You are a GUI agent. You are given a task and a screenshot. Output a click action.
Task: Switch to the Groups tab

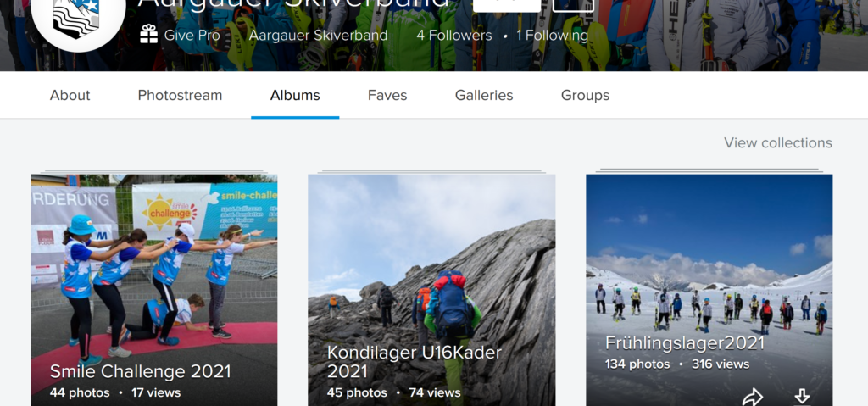(x=585, y=95)
